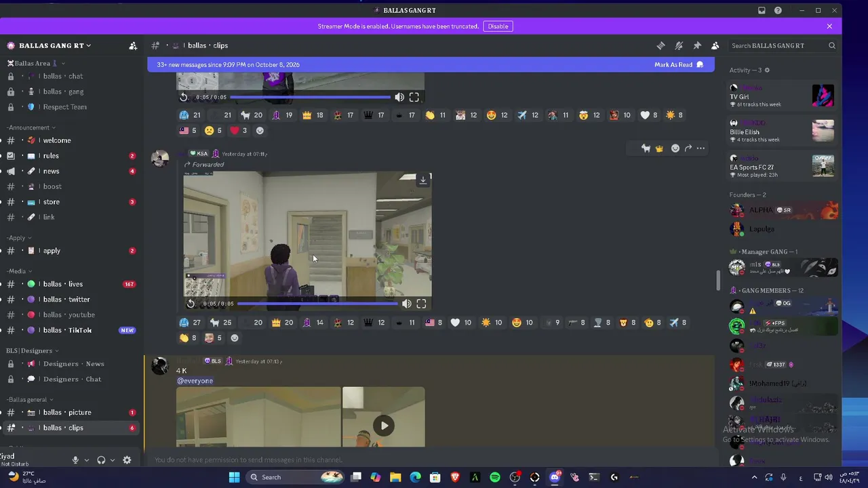Download the forwarded video clip
This screenshot has height=488, width=868.
423,180
